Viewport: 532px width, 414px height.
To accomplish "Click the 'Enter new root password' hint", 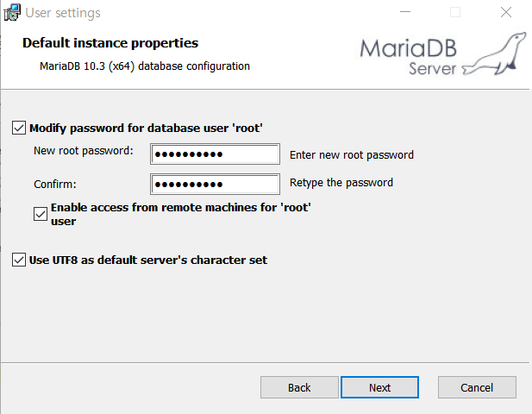I will pos(352,155).
